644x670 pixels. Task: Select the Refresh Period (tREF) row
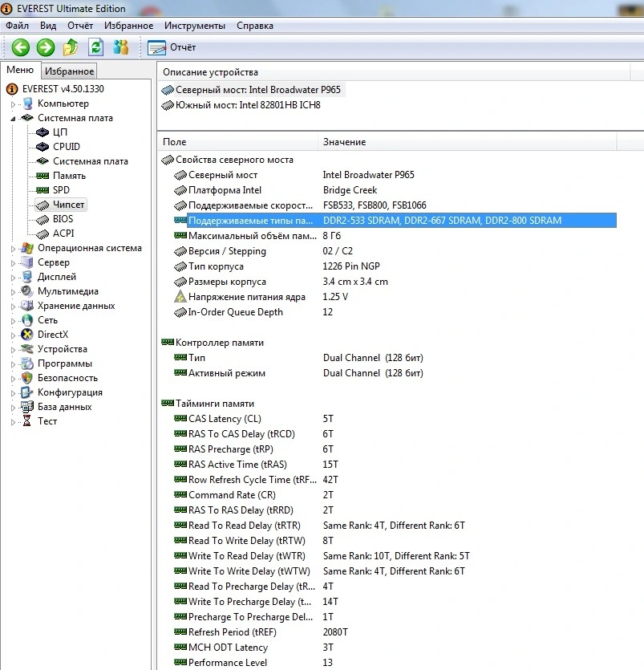pyautogui.click(x=395, y=632)
